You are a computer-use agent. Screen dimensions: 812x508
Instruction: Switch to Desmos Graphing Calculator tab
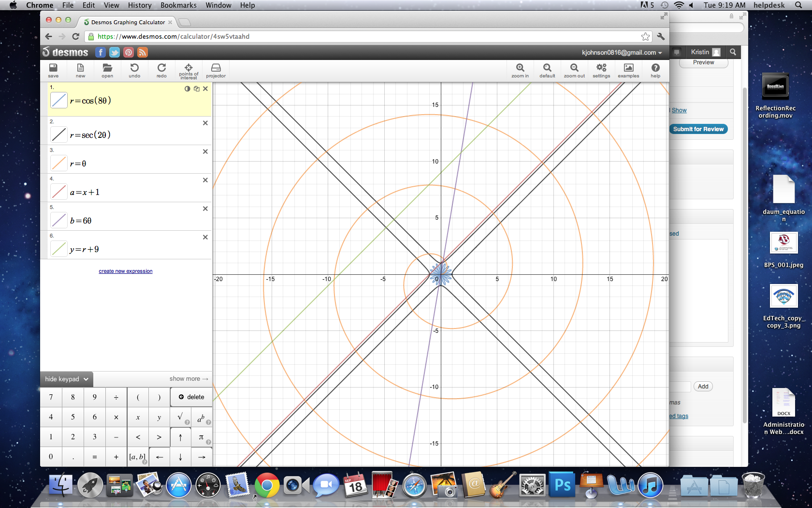128,22
